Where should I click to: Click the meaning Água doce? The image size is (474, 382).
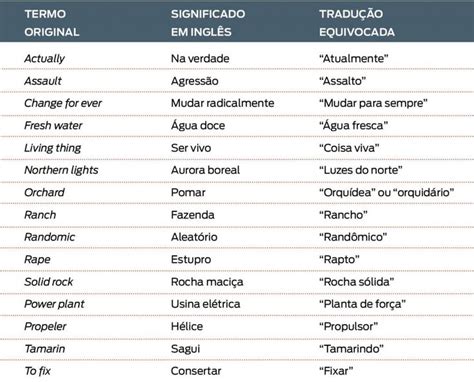click(198, 125)
